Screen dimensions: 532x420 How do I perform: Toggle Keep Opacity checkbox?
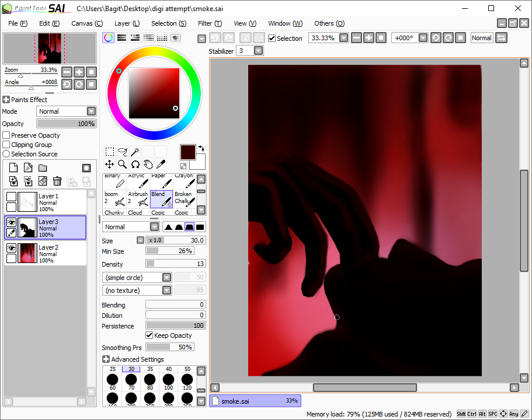coord(149,335)
